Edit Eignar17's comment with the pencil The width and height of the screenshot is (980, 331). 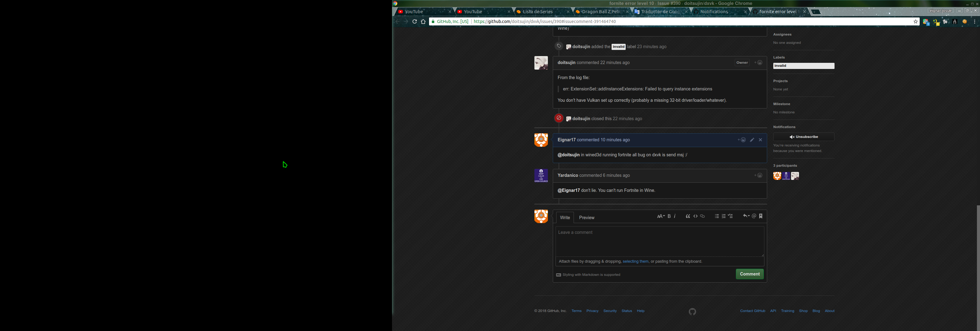[752, 140]
